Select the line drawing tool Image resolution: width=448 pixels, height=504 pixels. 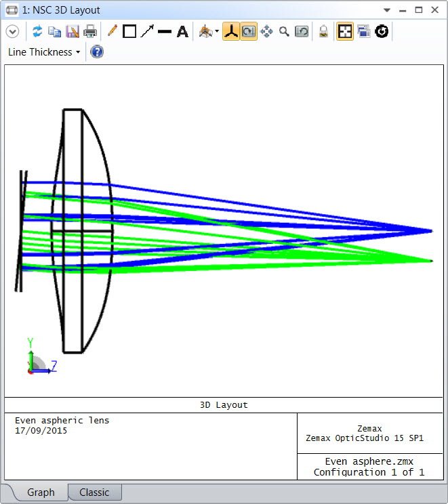click(165, 31)
